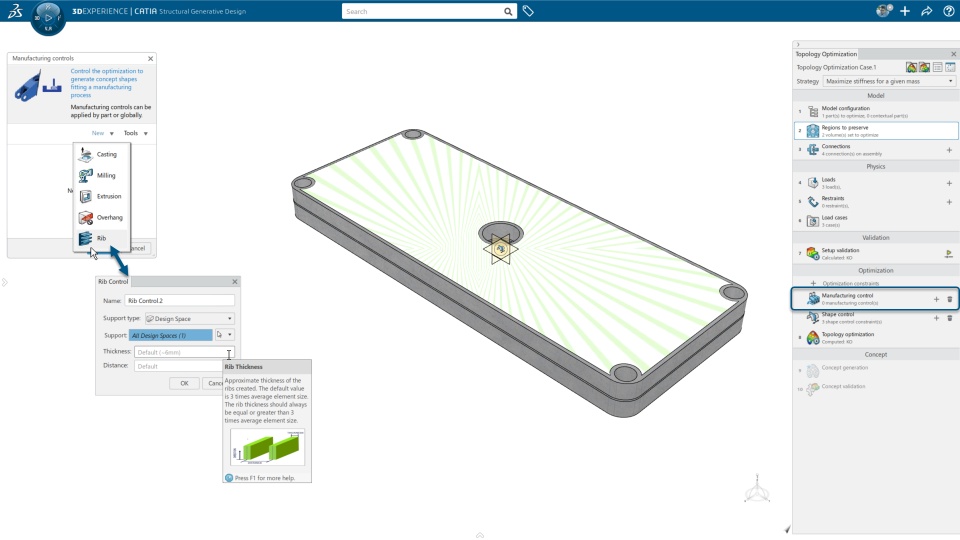The width and height of the screenshot is (960, 540).
Task: Open the New dropdown in Manufacturing controls
Action: coord(102,133)
